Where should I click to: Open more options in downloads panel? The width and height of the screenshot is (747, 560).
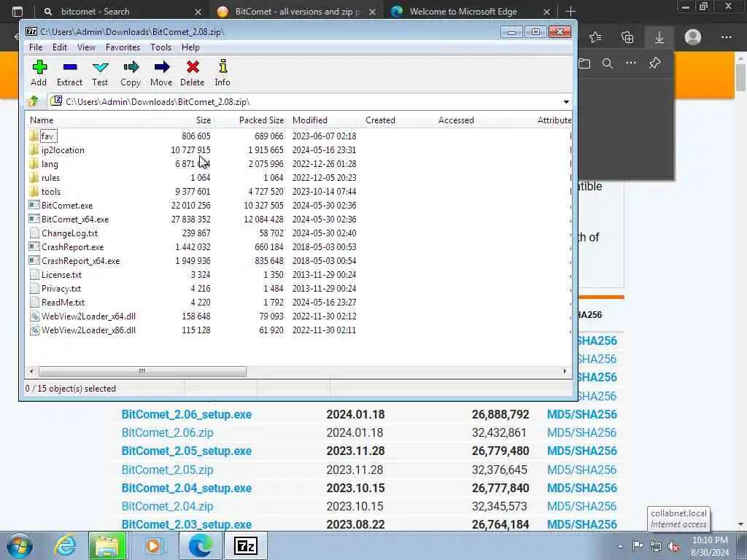click(631, 63)
